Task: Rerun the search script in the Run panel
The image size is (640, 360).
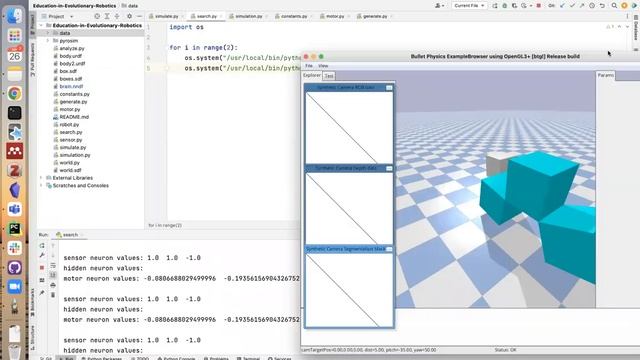Action: [42, 246]
